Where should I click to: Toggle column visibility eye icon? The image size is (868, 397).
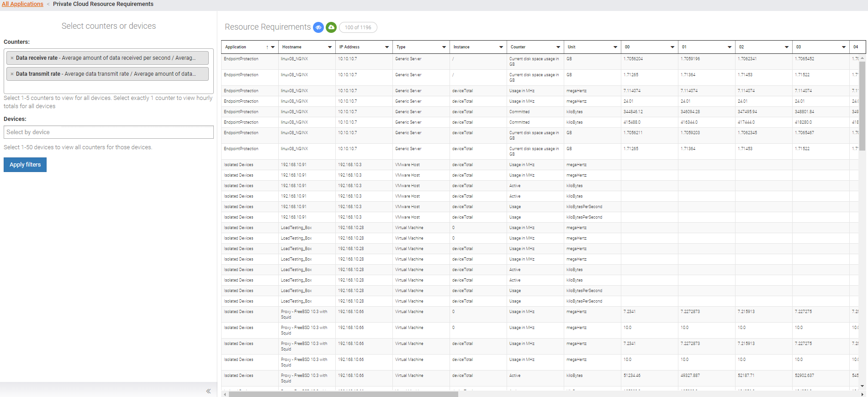pos(318,27)
